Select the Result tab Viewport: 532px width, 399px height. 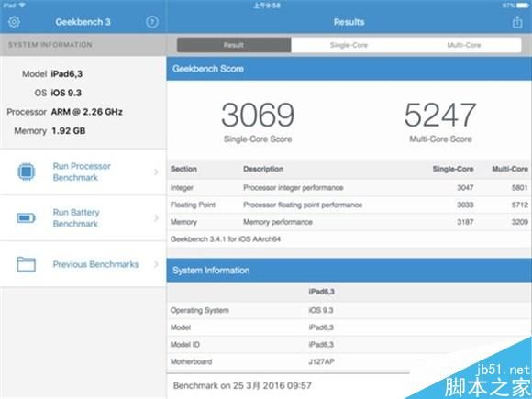(x=234, y=45)
